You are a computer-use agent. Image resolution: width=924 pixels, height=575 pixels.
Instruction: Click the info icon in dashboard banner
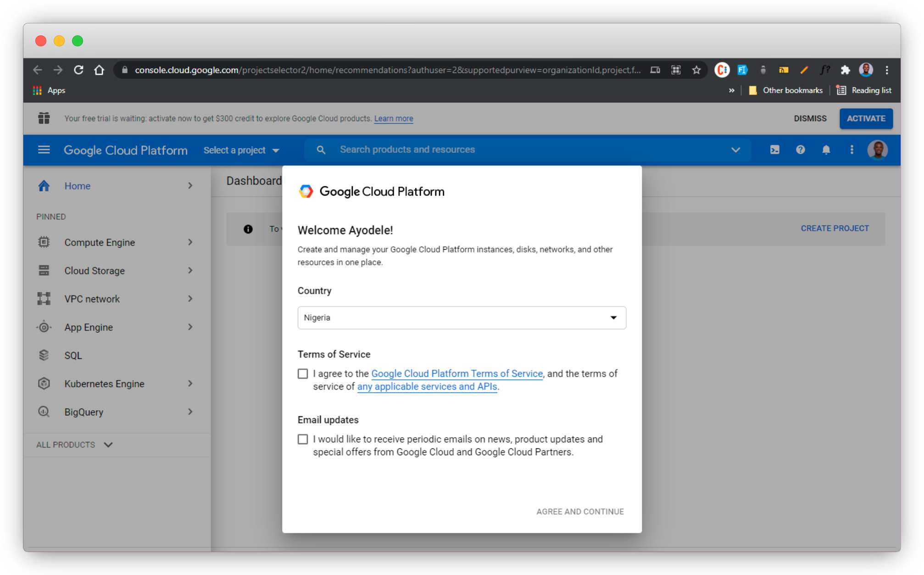tap(248, 229)
